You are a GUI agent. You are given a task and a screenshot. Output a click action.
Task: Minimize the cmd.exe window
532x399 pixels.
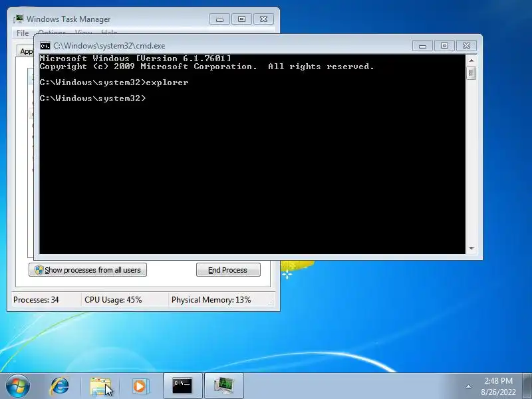(422, 46)
